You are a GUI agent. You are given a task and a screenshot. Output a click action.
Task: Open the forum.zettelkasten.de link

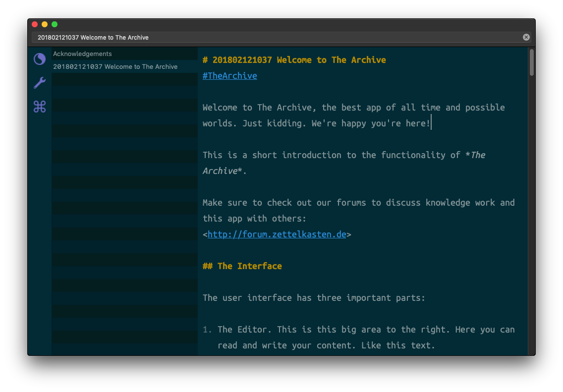(277, 234)
